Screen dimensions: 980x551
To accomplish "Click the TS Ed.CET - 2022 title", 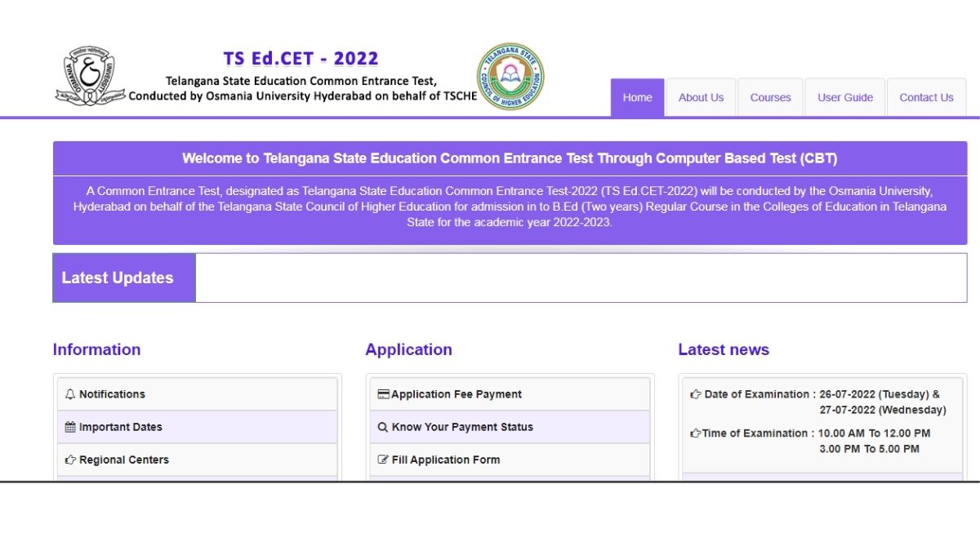I will [x=301, y=59].
